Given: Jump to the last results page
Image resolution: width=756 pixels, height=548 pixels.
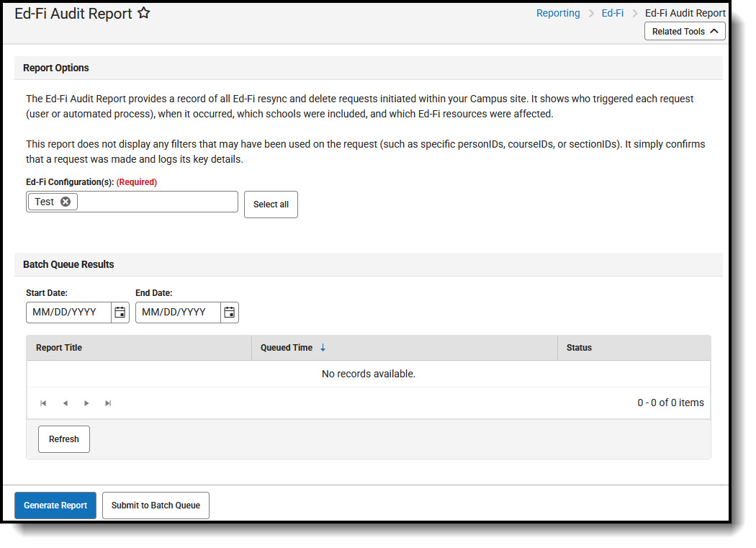Looking at the screenshot, I should coord(108,403).
